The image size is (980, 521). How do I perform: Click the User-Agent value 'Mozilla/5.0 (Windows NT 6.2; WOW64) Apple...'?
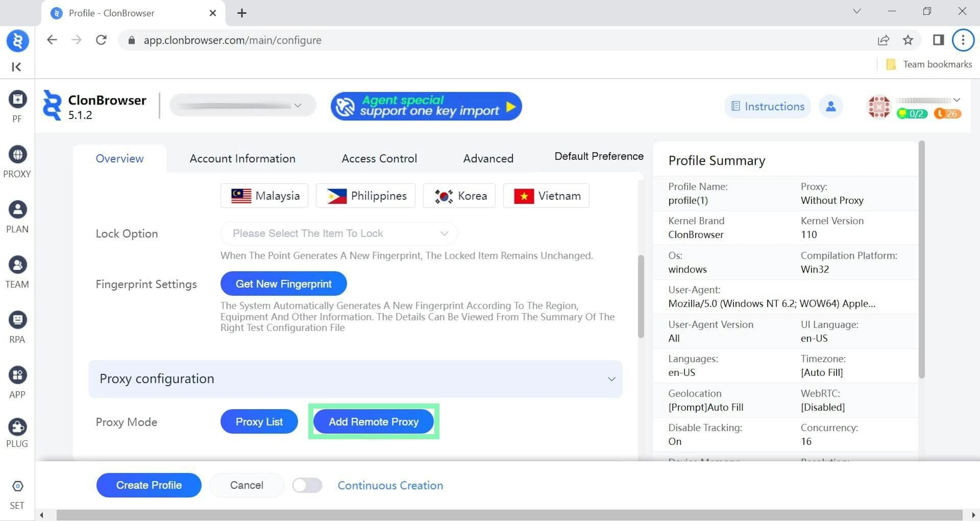[x=771, y=304]
